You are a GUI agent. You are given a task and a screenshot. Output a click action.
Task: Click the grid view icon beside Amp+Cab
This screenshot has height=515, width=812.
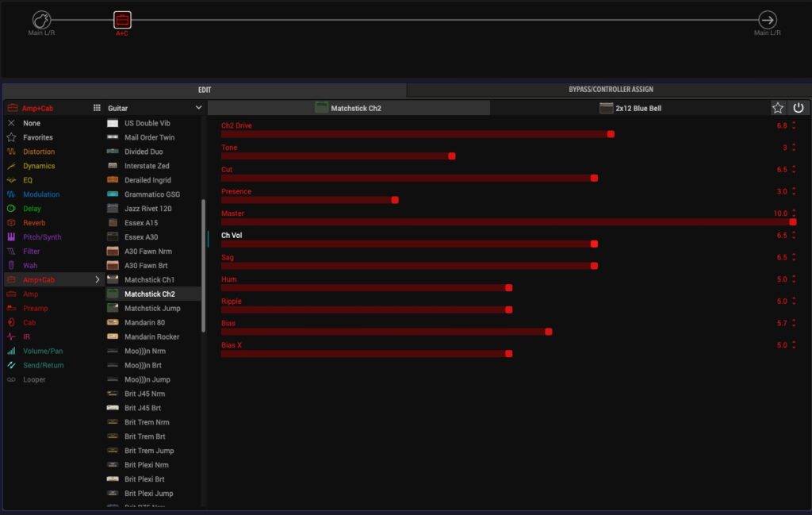97,108
